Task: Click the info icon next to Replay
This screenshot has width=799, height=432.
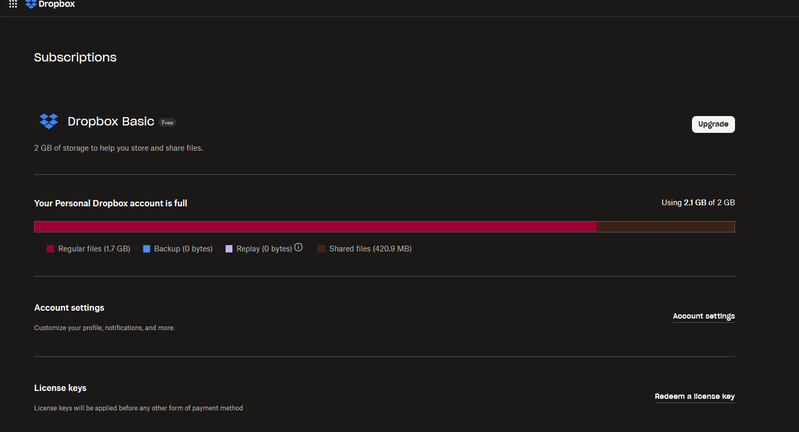Action: 298,247
